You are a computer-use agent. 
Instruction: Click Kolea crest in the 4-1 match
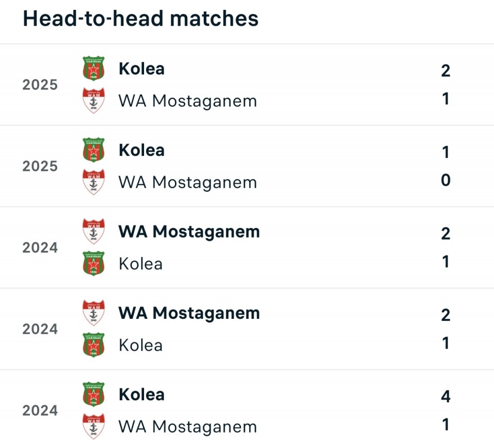94,395
